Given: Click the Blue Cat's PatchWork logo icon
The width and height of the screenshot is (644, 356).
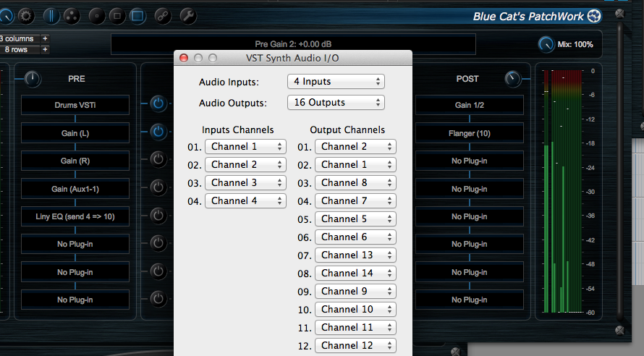Looking at the screenshot, I should tap(594, 16).
